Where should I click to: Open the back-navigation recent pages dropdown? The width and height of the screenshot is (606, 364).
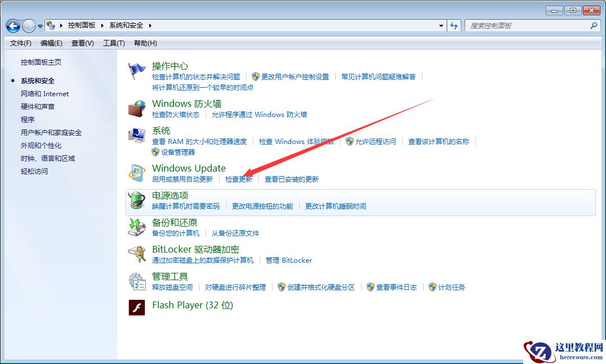pos(39,26)
